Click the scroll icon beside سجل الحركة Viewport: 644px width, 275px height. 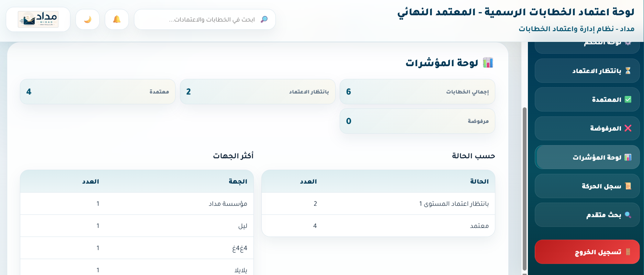(x=628, y=186)
